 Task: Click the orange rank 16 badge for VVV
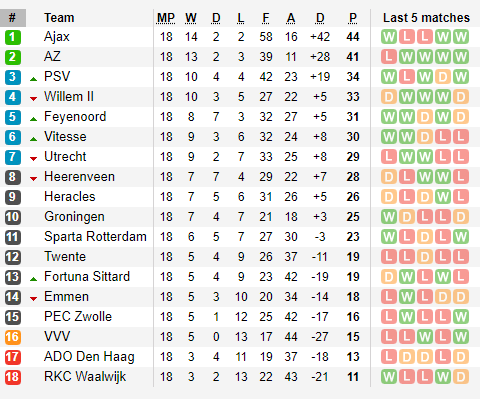[x=13, y=337]
